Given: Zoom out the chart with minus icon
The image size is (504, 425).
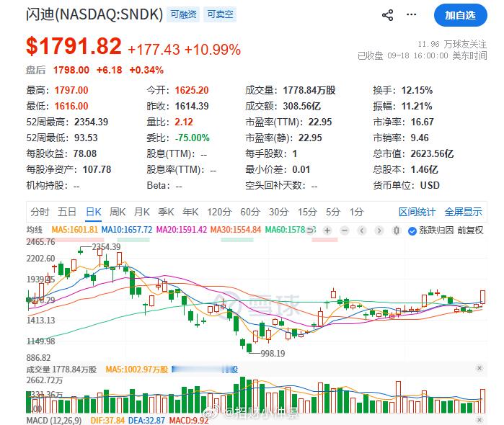Looking at the screenshot, I should pyautogui.click(x=345, y=231).
